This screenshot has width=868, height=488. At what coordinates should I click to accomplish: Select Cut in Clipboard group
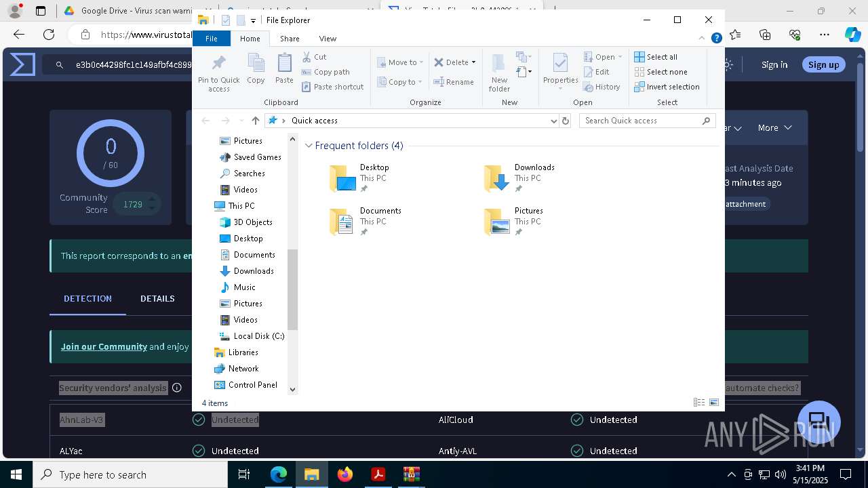[x=314, y=57]
